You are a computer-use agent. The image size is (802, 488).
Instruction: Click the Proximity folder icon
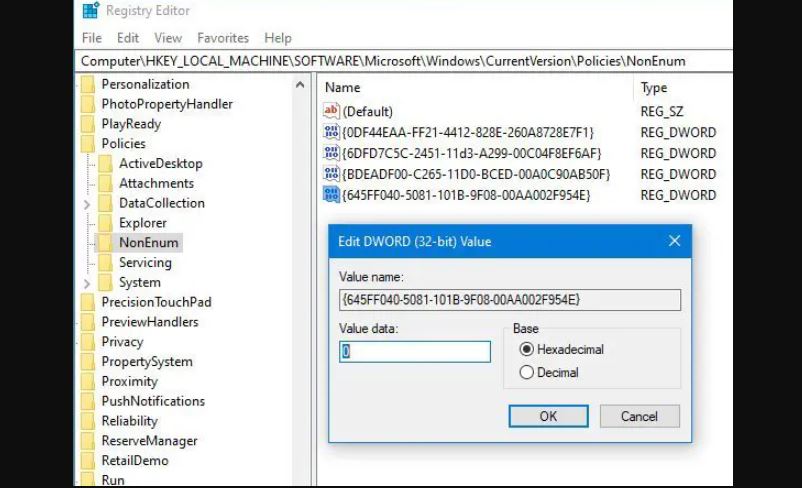88,382
